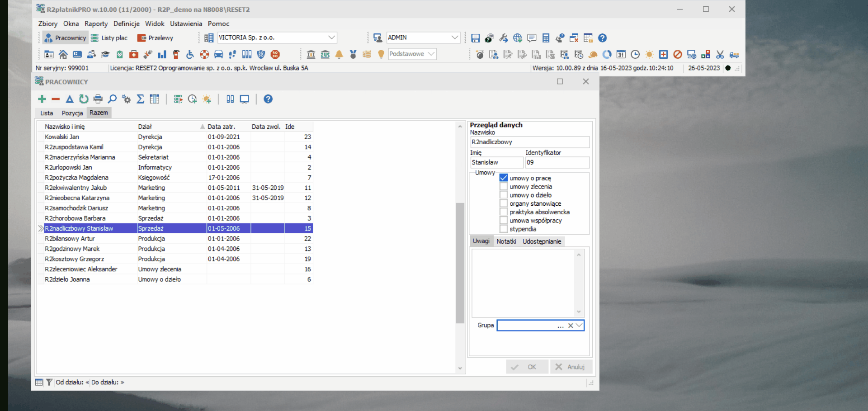Click the fire extinguisher icon
This screenshot has width=868, height=411.
176,54
